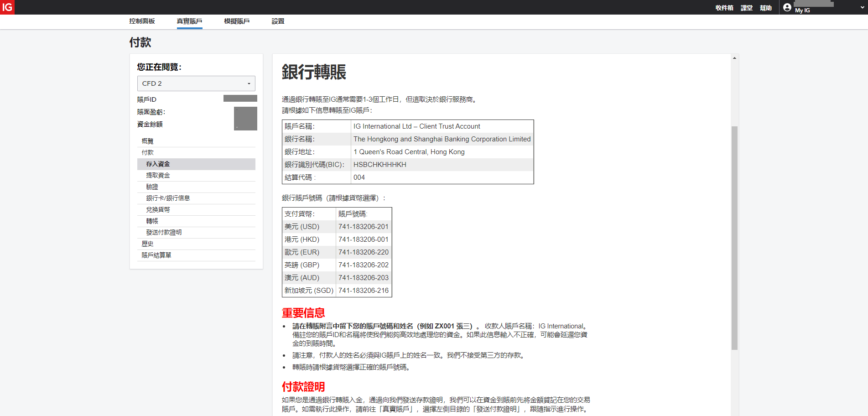The height and width of the screenshot is (416, 868).
Task: Switch to the 真實賬戶 tab
Action: point(189,21)
